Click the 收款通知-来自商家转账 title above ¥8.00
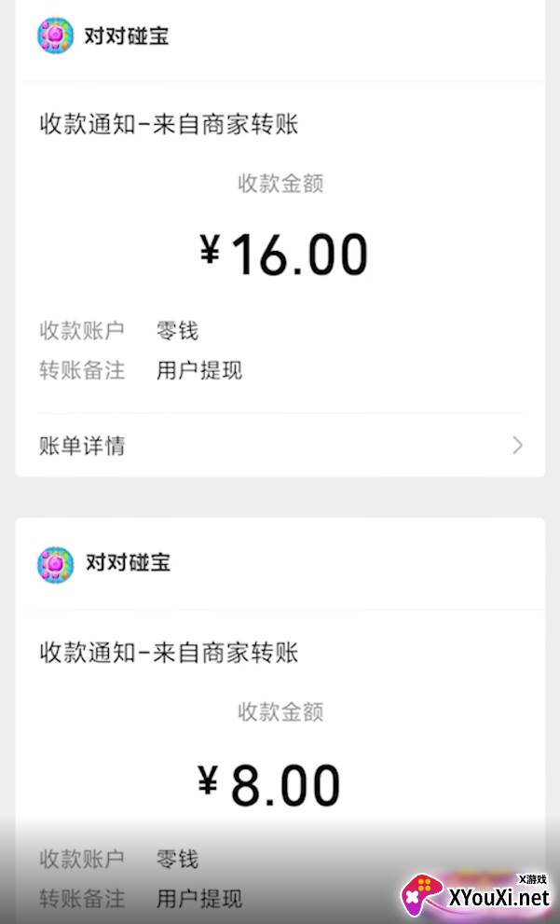The width and height of the screenshot is (560, 924). point(169,652)
